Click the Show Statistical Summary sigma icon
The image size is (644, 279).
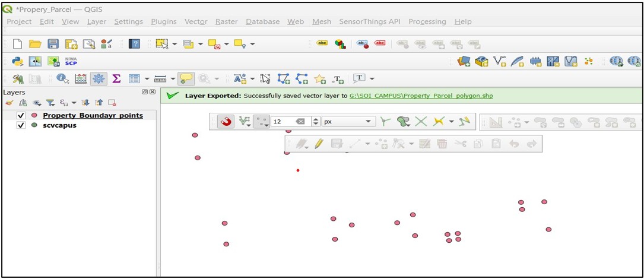(x=116, y=78)
